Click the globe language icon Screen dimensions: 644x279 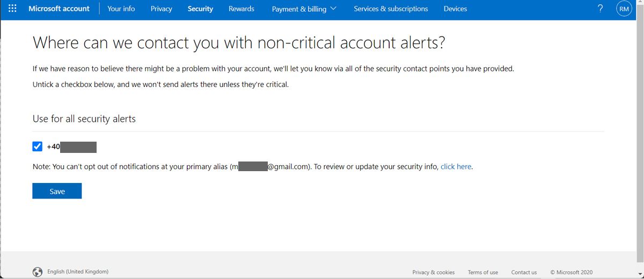point(38,272)
